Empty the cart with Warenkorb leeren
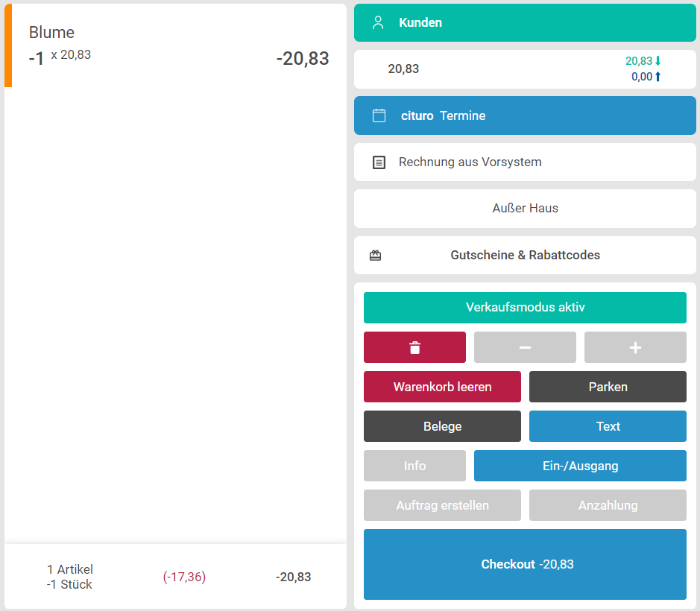The height and width of the screenshot is (611, 700). click(x=442, y=387)
